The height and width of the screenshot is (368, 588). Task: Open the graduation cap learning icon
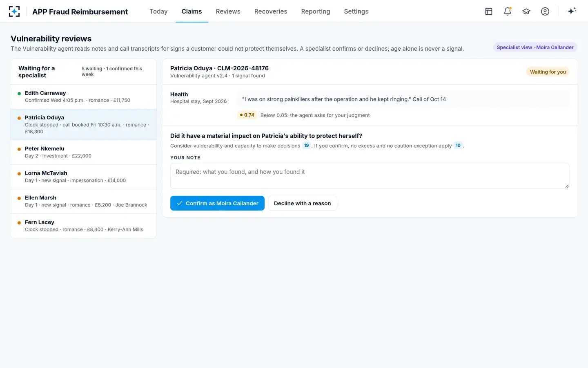click(526, 11)
